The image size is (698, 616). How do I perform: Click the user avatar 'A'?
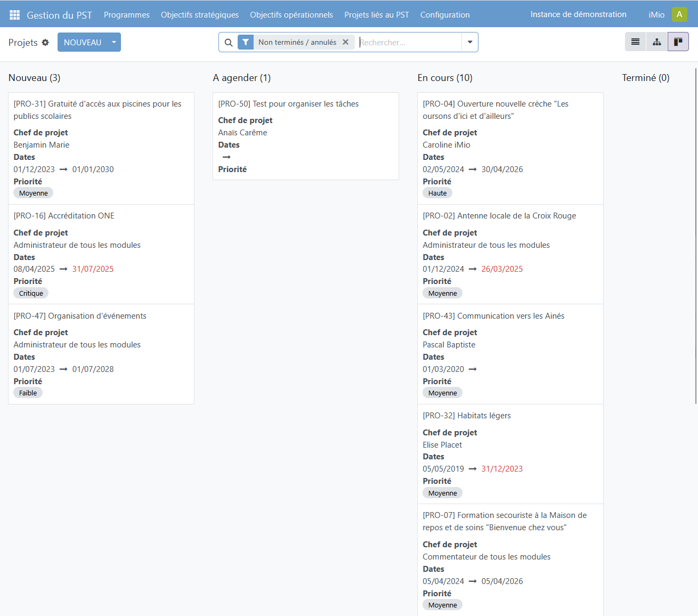(x=679, y=14)
